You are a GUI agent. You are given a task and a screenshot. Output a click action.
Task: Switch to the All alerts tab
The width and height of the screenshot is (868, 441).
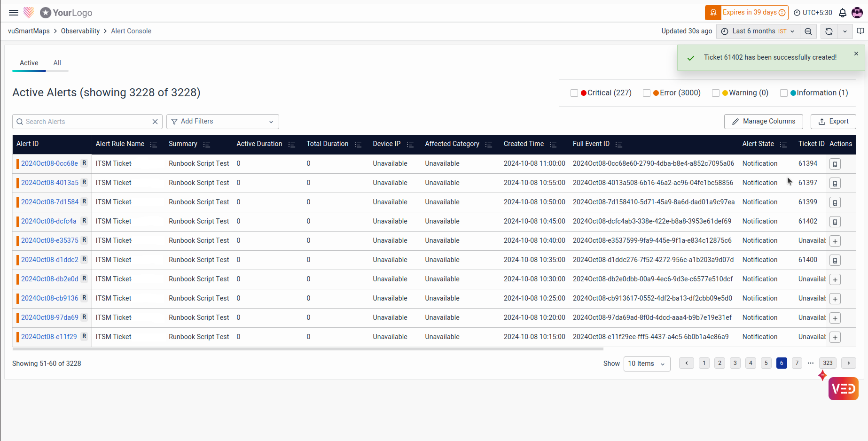pyautogui.click(x=57, y=63)
